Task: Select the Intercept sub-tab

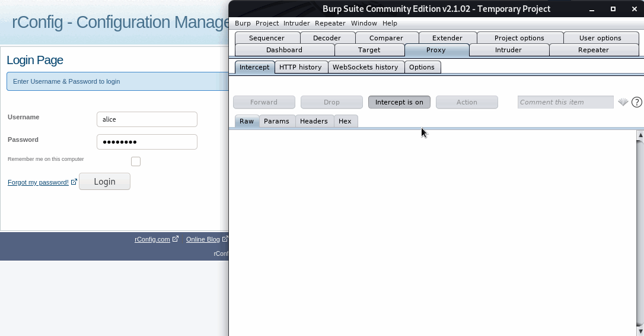Action: (254, 67)
